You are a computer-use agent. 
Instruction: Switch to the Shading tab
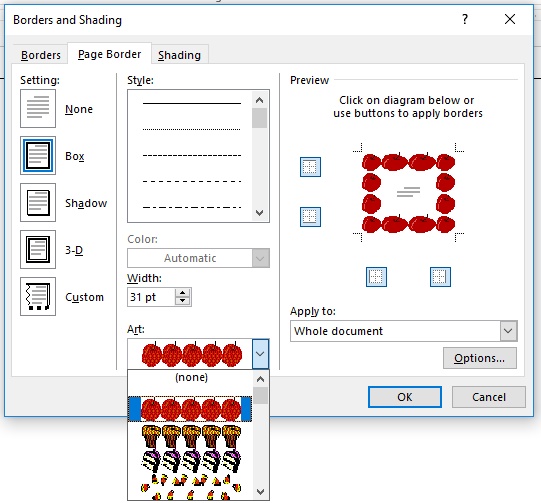pos(179,55)
